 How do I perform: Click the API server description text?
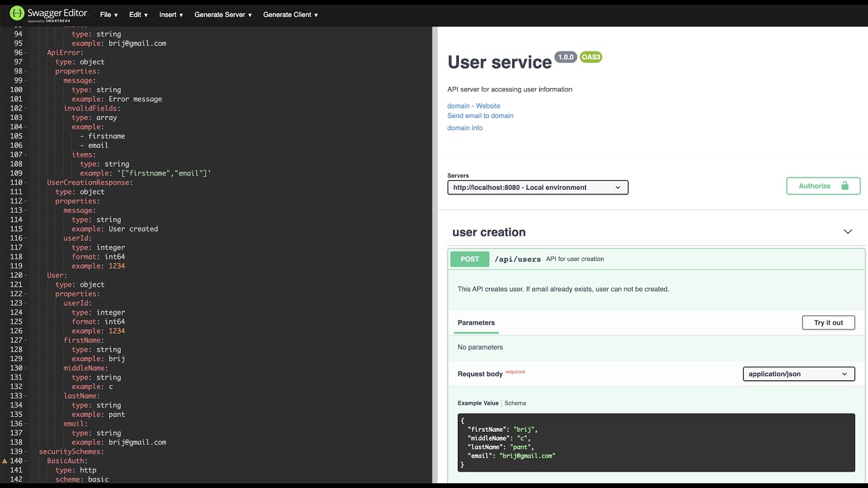(x=510, y=89)
